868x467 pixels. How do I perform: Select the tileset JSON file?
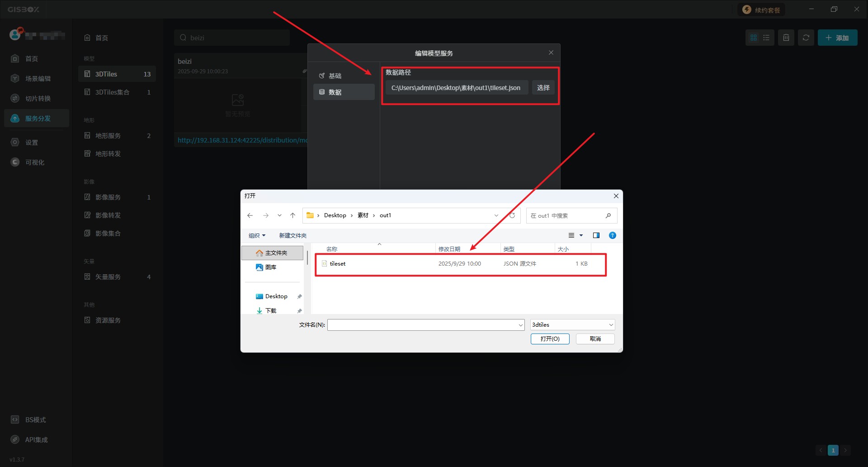[338, 264]
